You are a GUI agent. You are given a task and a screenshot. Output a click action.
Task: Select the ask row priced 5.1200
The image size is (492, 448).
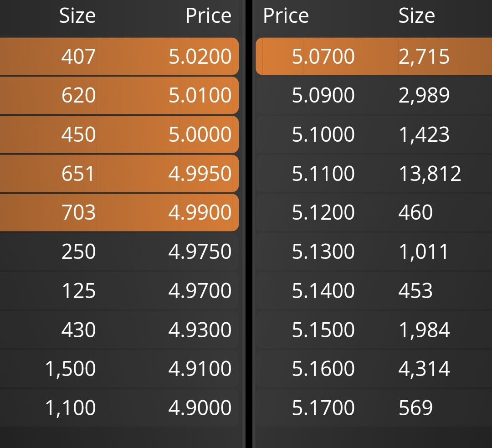point(374,212)
